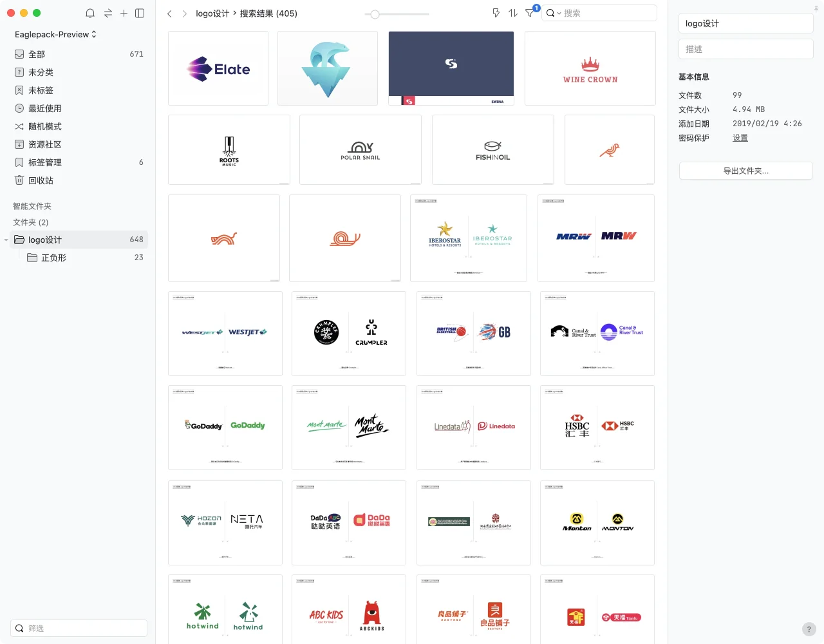Select the 正负形 subfolder

(x=85, y=258)
